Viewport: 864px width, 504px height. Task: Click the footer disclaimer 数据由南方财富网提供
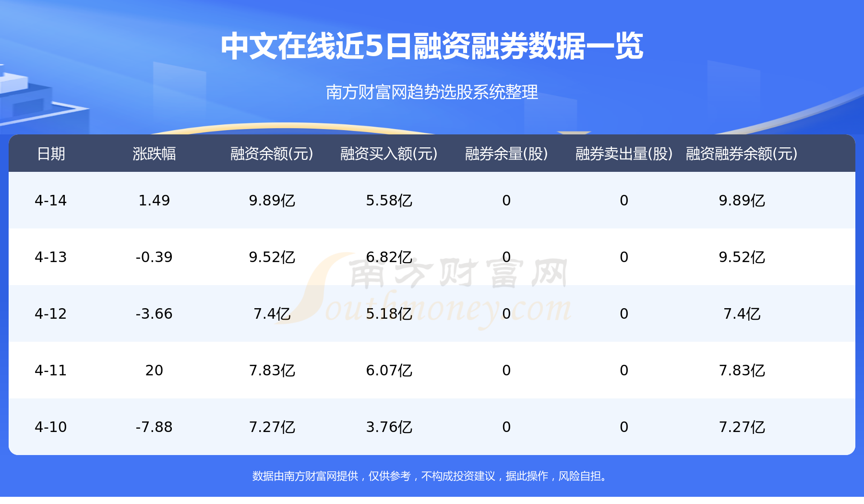305,476
